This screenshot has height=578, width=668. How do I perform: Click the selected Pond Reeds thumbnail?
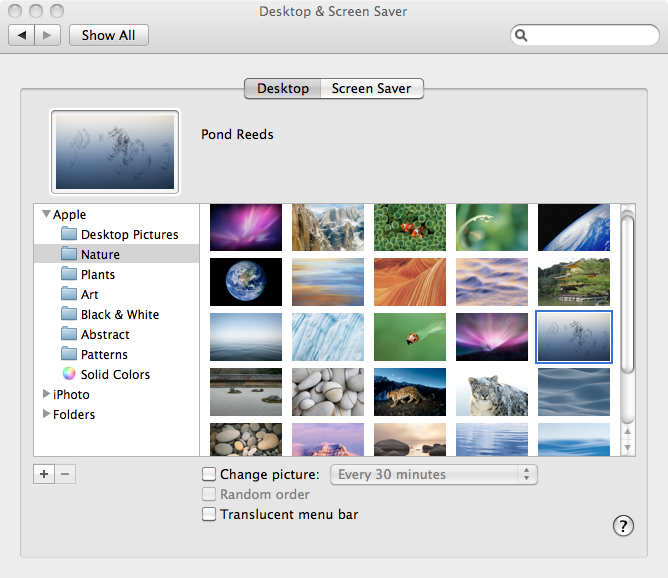coord(574,337)
